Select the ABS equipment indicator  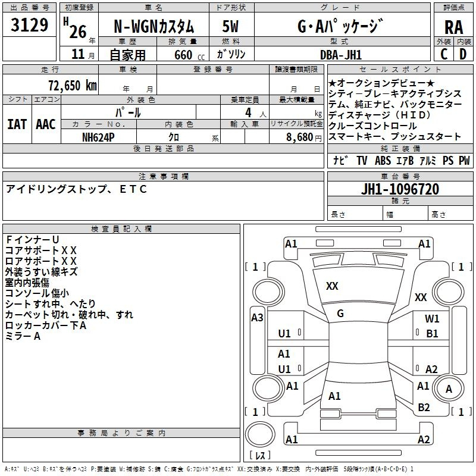point(383,160)
